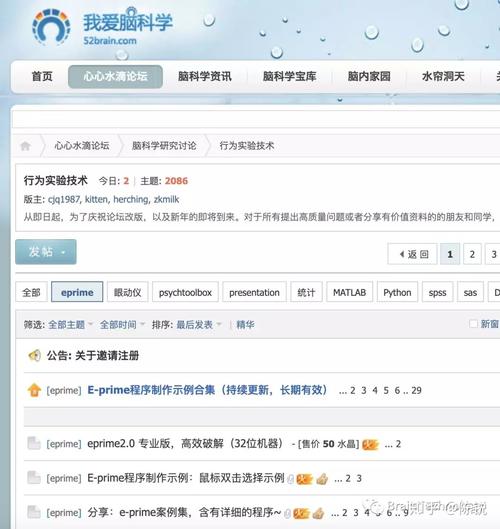Viewport: 500px width, 529px height.
Task: Open the 心心水滴论坛 nav tab
Action: click(115, 76)
